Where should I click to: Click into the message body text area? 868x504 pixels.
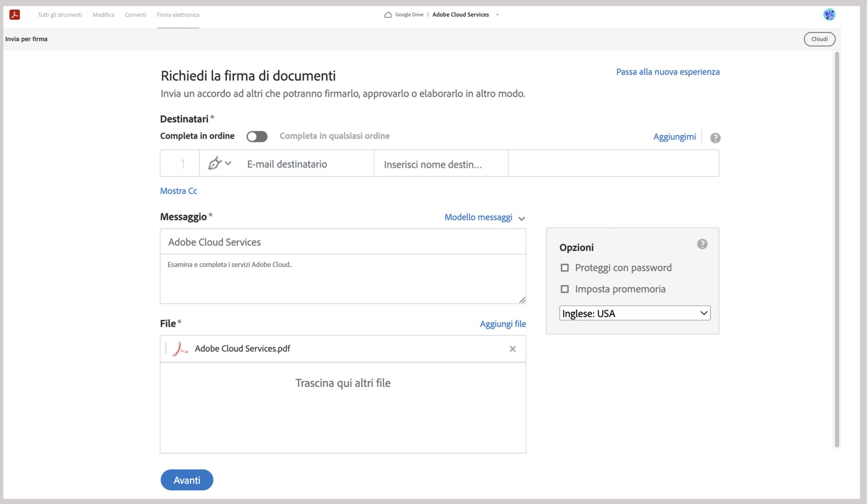pos(343,279)
